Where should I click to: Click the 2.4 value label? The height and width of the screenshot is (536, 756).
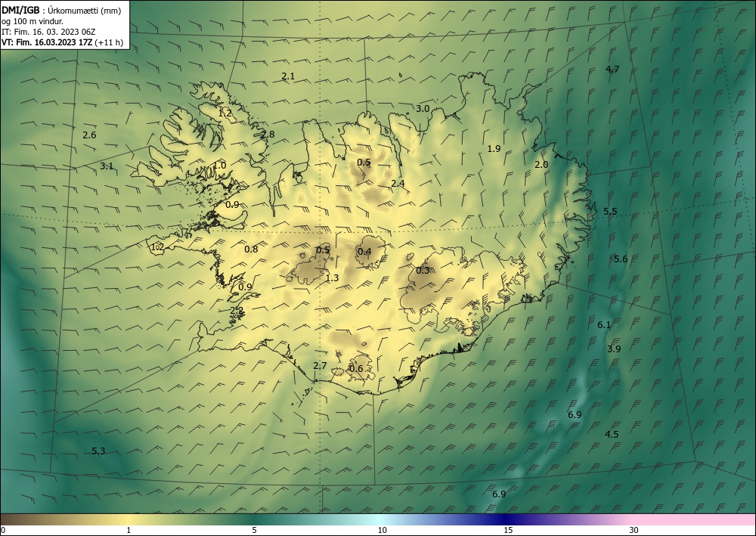pyautogui.click(x=398, y=183)
